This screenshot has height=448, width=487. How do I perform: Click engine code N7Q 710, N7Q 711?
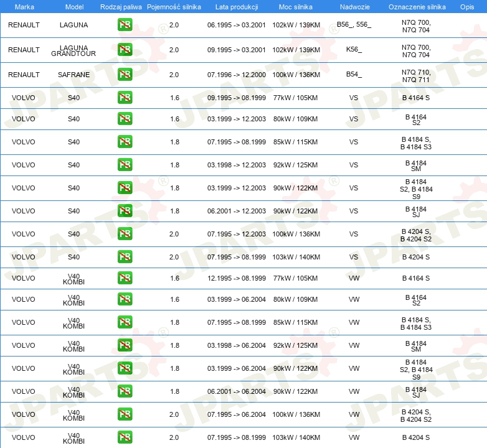(x=416, y=76)
